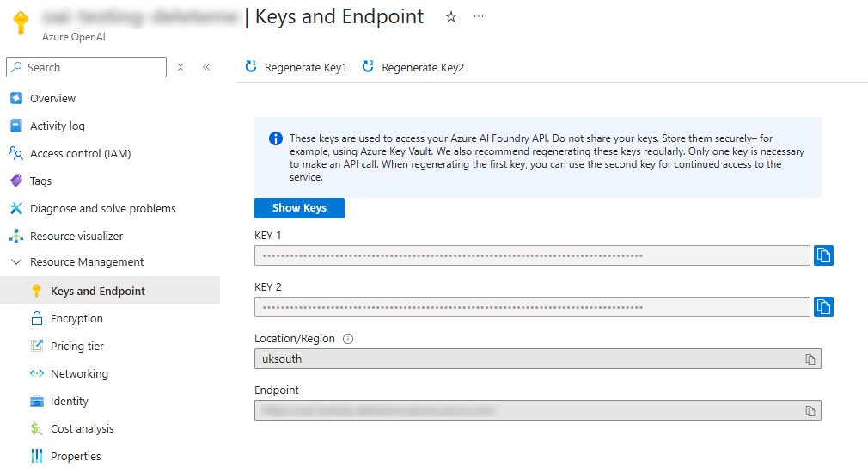Collapse the Resource Management section

15,262
